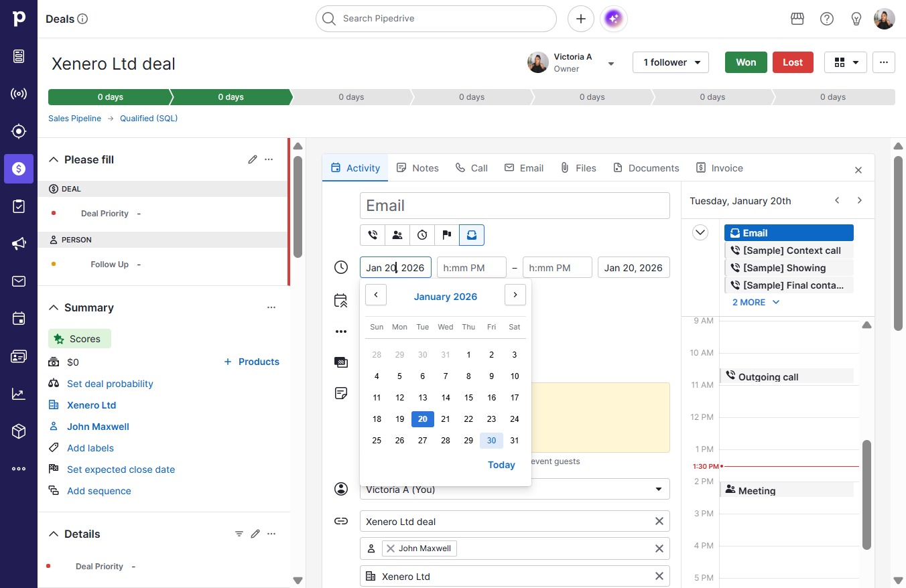Collapse the Summary section
Viewport: 906px width, 588px height.
[54, 307]
